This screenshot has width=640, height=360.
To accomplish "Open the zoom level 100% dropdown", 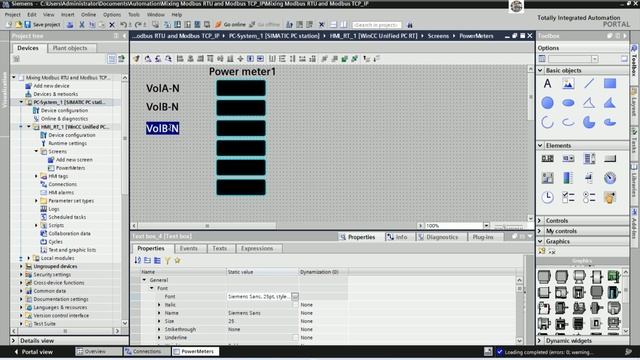I will point(486,225).
